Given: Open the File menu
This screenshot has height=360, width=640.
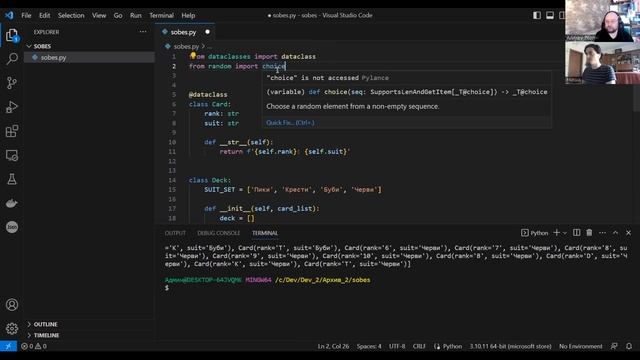Looking at the screenshot, I should [26, 16].
